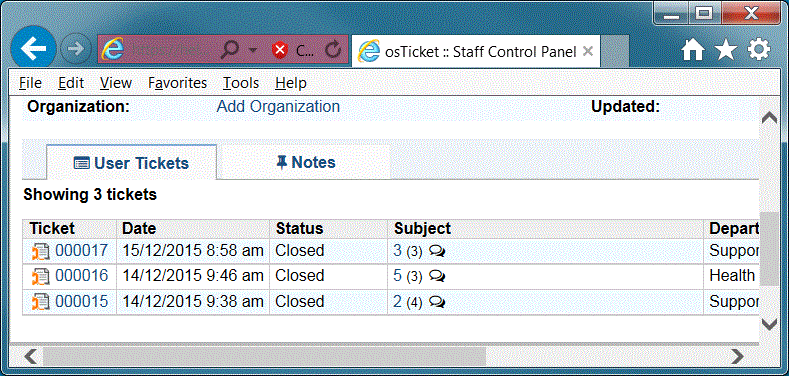The image size is (789, 376).
Task: Click the vertical scrollbar up arrow
Action: pyautogui.click(x=769, y=119)
